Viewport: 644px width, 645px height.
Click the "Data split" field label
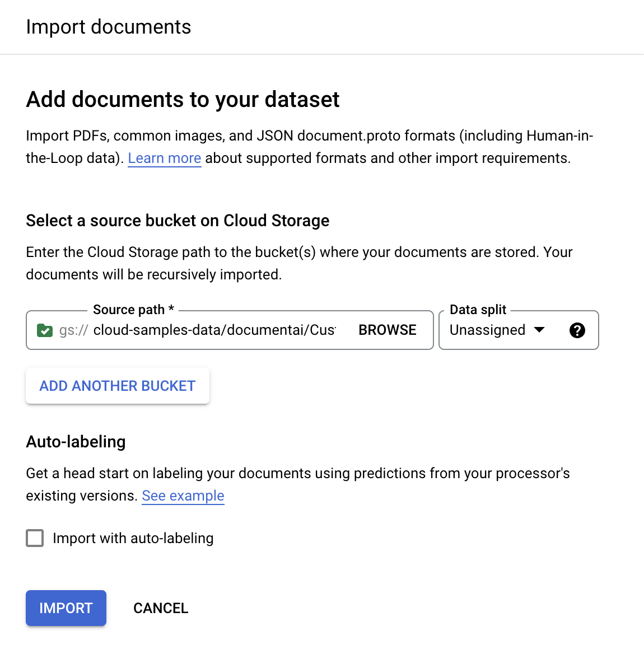[478, 310]
